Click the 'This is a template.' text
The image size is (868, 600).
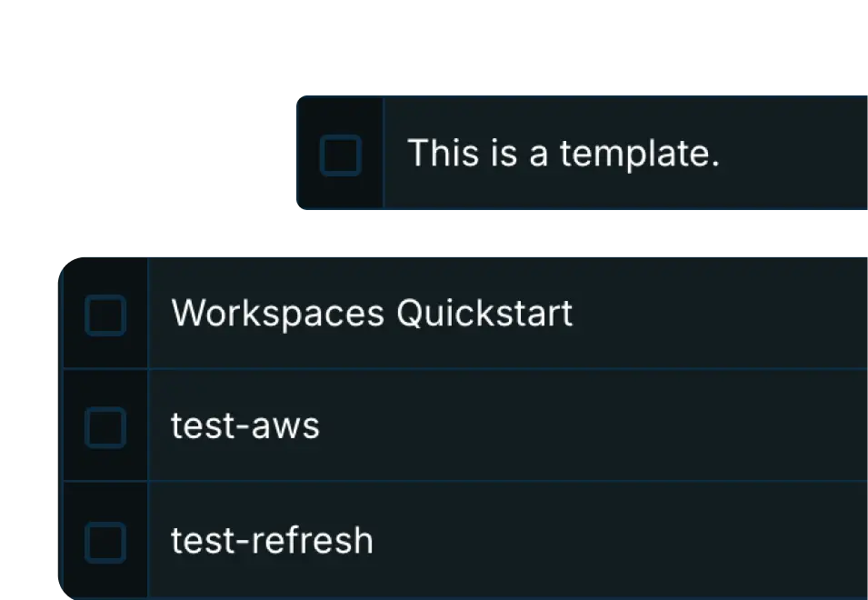pyautogui.click(x=563, y=154)
